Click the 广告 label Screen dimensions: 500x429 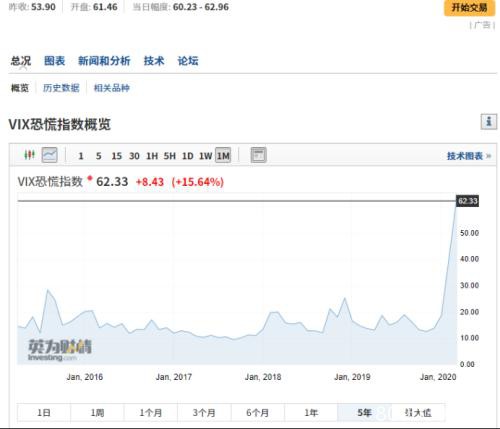(x=482, y=25)
